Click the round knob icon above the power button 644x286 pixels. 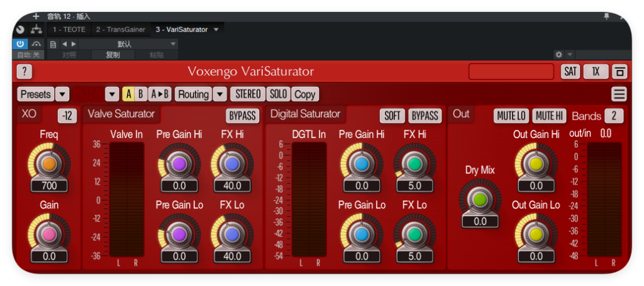pos(21,30)
